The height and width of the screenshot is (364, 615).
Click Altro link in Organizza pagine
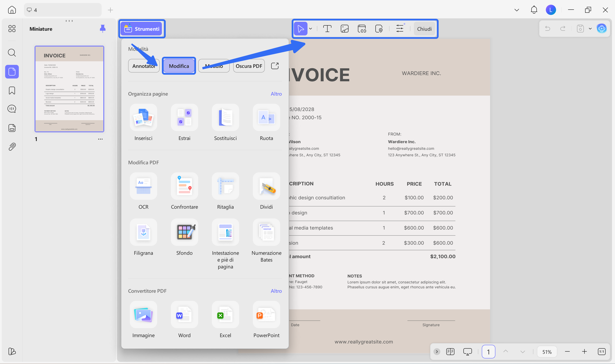[x=276, y=94]
